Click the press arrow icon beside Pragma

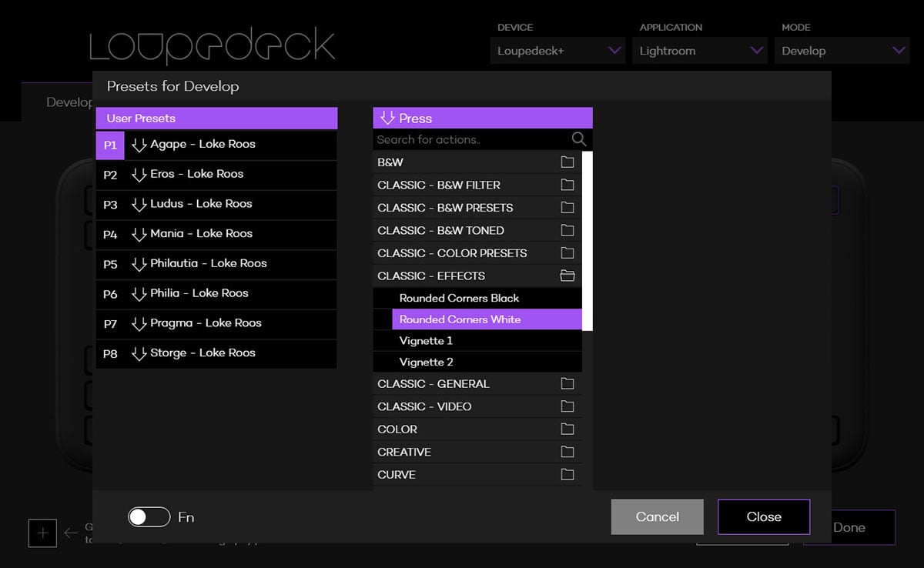[x=139, y=324]
